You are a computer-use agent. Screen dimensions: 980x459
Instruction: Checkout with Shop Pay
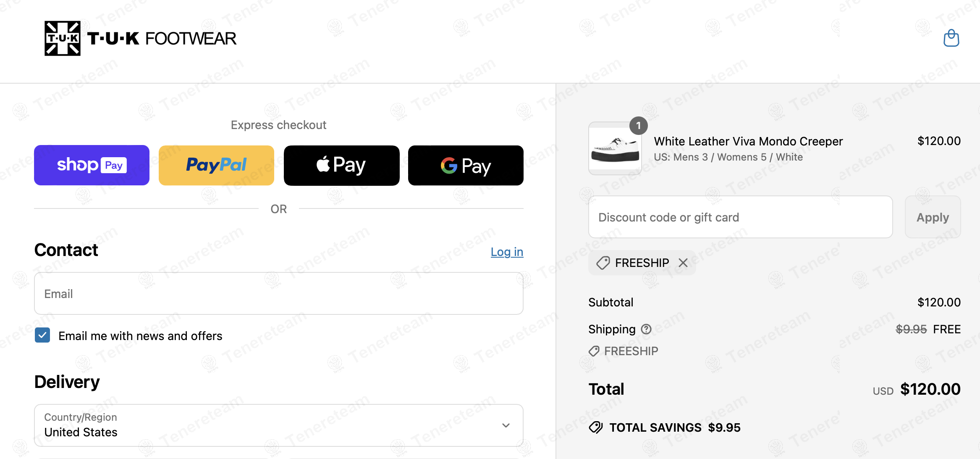pos(92,165)
